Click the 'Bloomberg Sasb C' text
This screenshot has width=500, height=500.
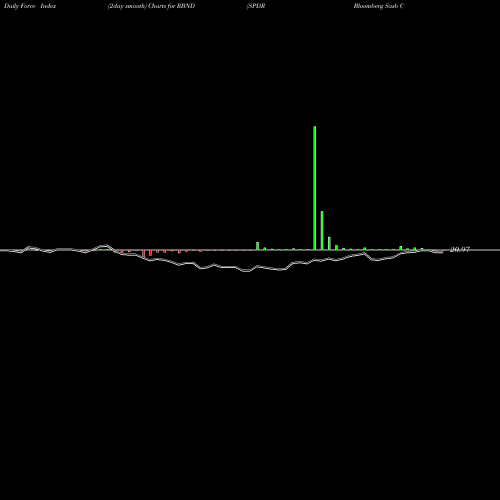pyautogui.click(x=379, y=6)
